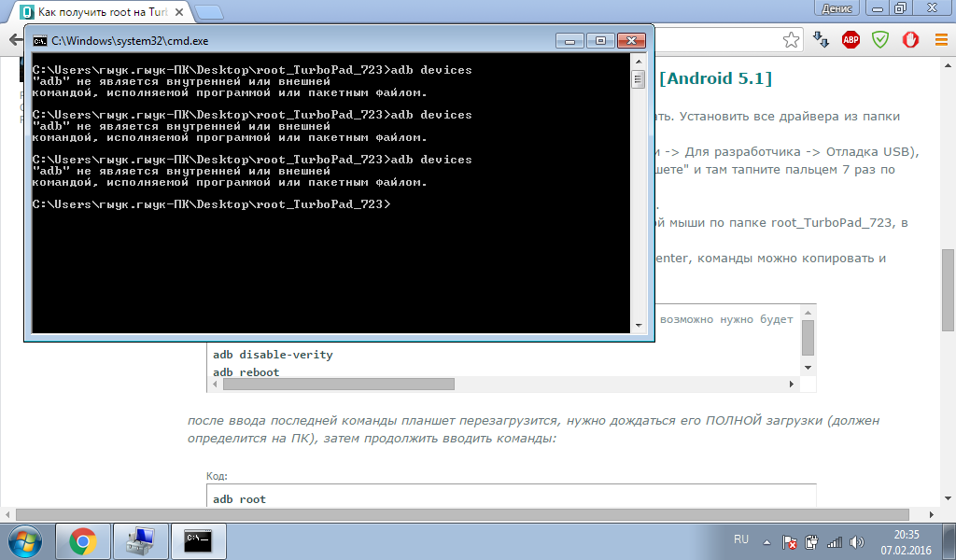The width and height of the screenshot is (956, 560).
Task: Open a new browser tab
Action: click(x=209, y=11)
